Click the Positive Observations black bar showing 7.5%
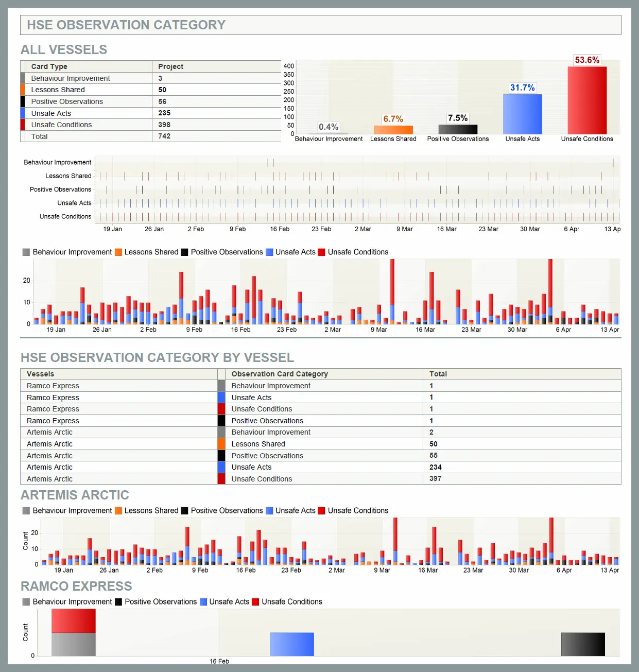This screenshot has width=639, height=672. (x=458, y=129)
